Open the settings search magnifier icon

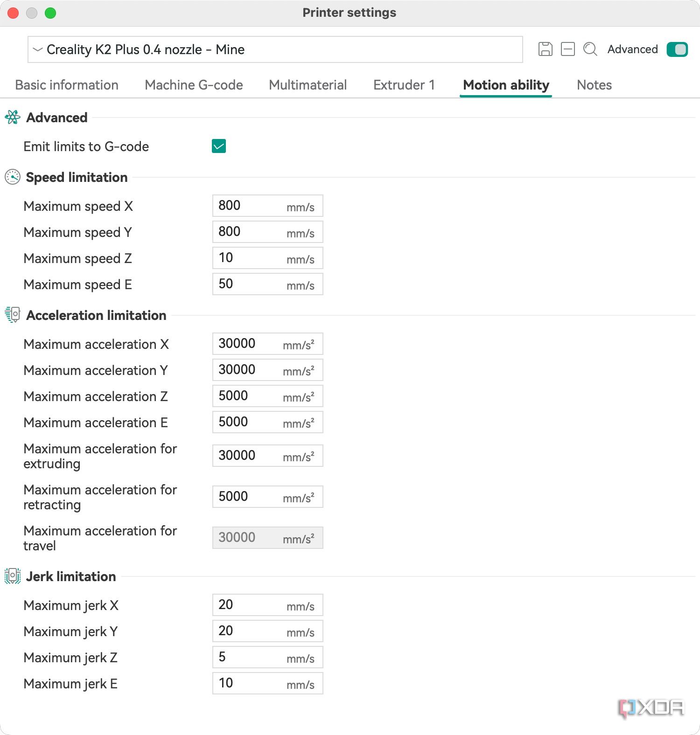tap(590, 49)
